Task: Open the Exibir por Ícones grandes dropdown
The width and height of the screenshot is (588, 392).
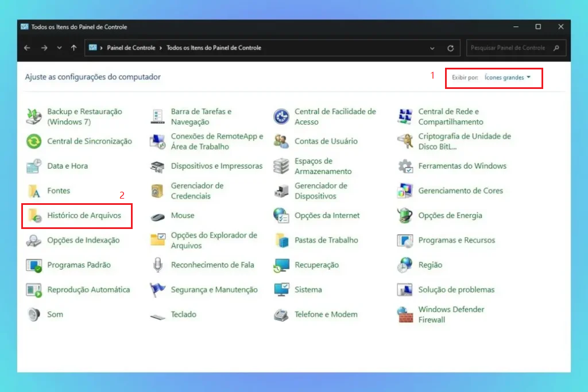Action: click(508, 77)
